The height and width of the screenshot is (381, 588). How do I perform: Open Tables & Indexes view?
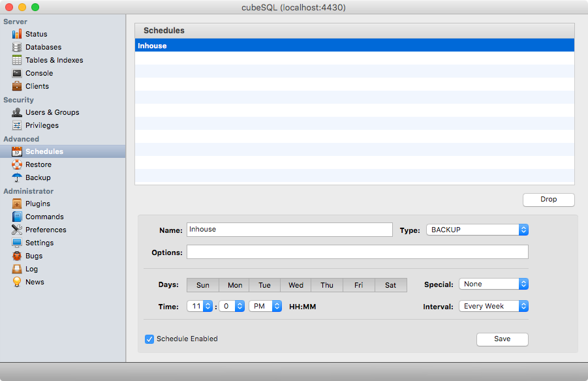pos(16,60)
